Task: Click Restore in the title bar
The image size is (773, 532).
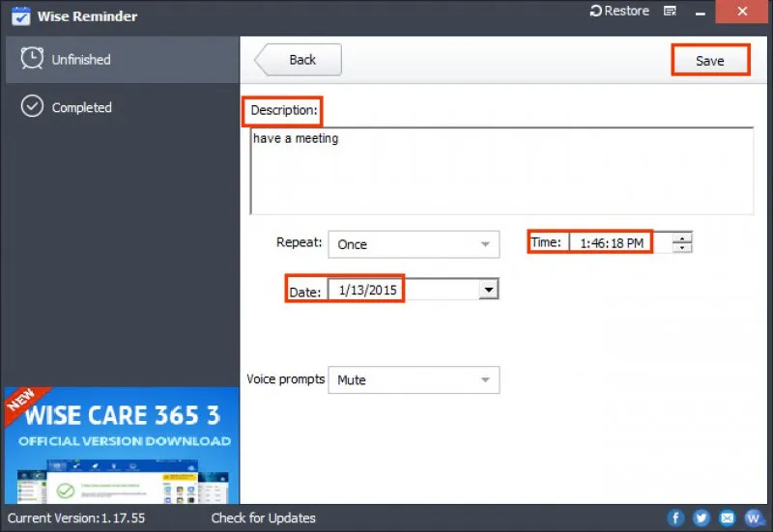Action: click(x=619, y=12)
